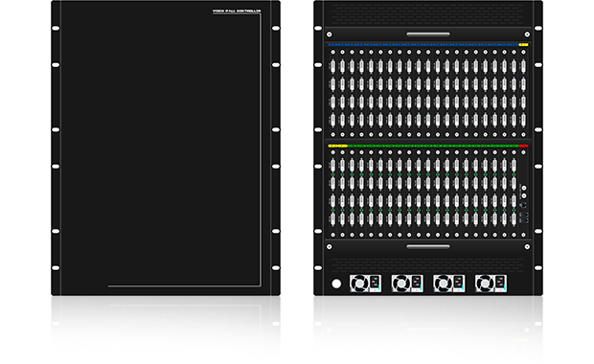Click the right screw beside the bottom handle

[527, 247]
